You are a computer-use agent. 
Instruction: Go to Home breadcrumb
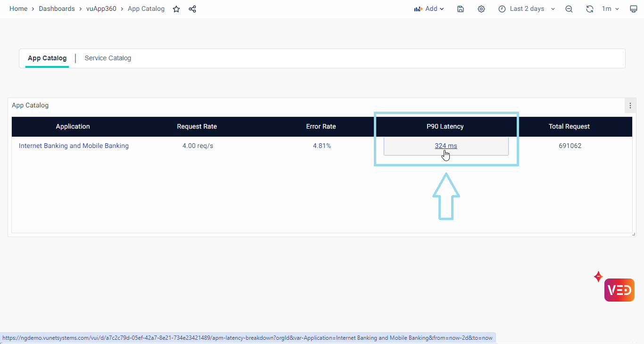(x=18, y=9)
